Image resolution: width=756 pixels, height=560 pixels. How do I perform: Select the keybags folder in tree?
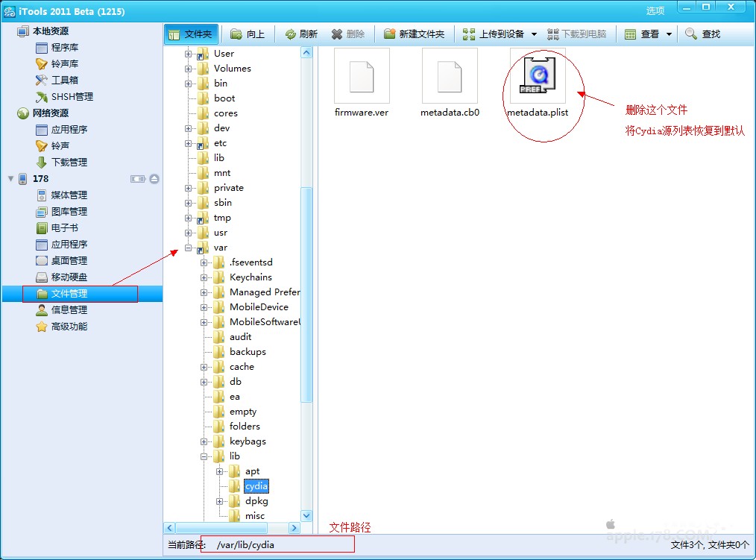[x=248, y=441]
